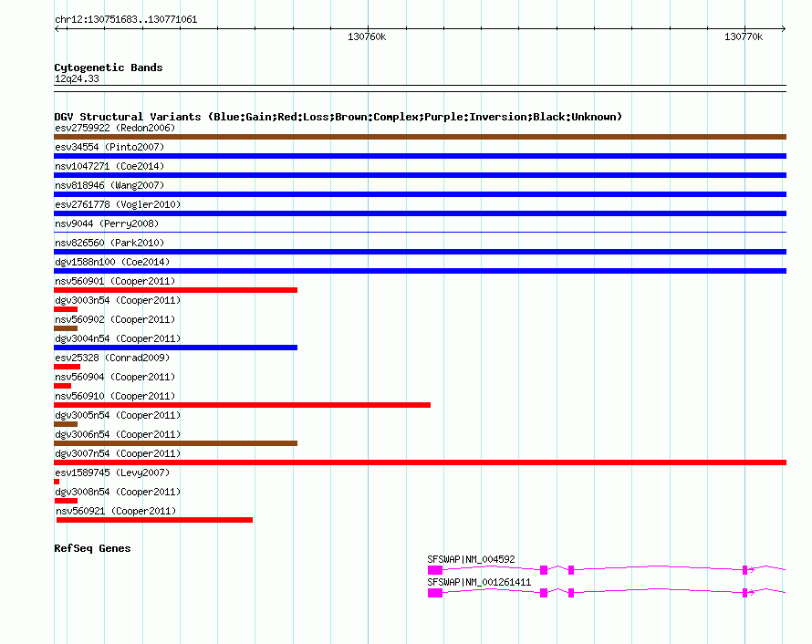The width and height of the screenshot is (812, 644).
Task: Select the blue nsv818946 gain bar
Action: click(x=420, y=194)
